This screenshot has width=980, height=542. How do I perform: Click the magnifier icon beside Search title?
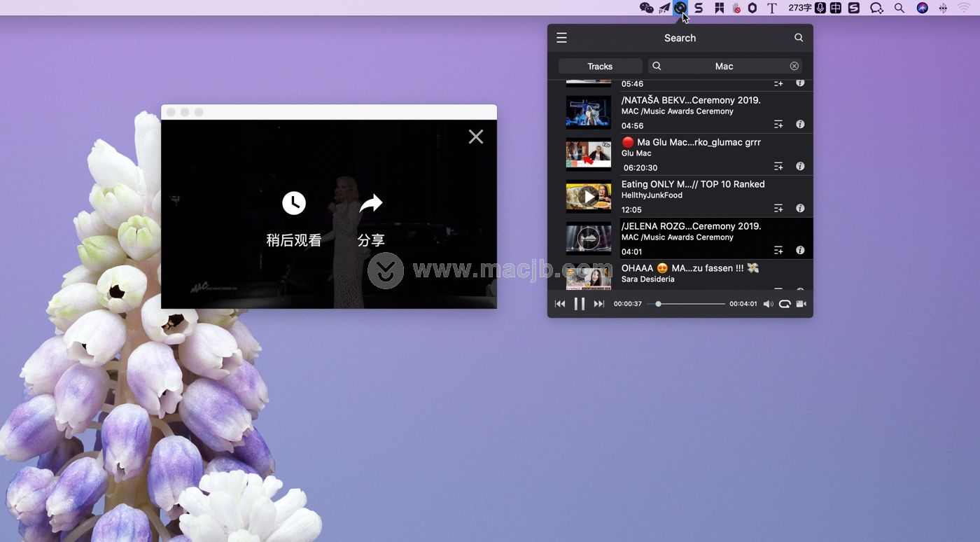tap(799, 38)
